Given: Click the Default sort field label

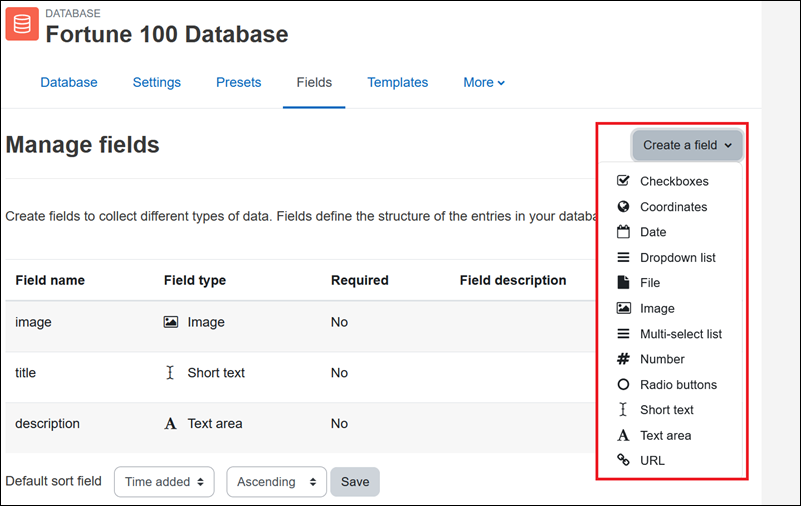Looking at the screenshot, I should point(54,481).
